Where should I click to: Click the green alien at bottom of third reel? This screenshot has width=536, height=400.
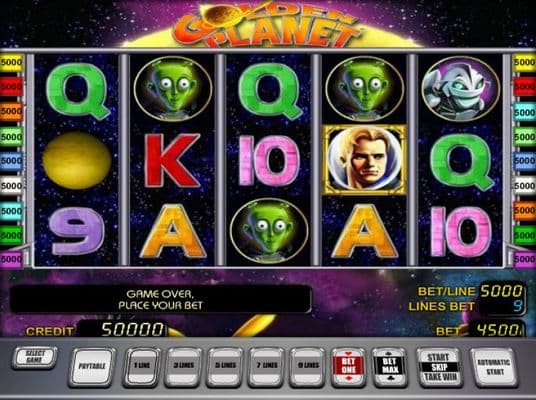(x=269, y=231)
